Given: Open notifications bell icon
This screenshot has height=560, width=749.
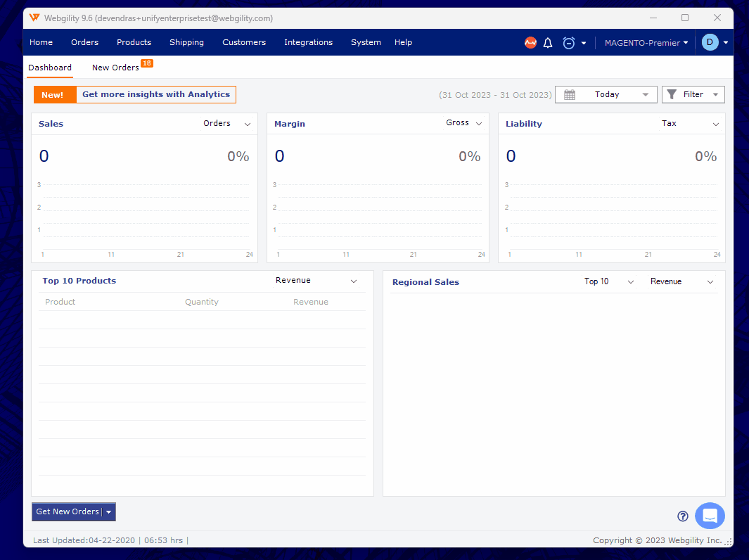Looking at the screenshot, I should 548,43.
